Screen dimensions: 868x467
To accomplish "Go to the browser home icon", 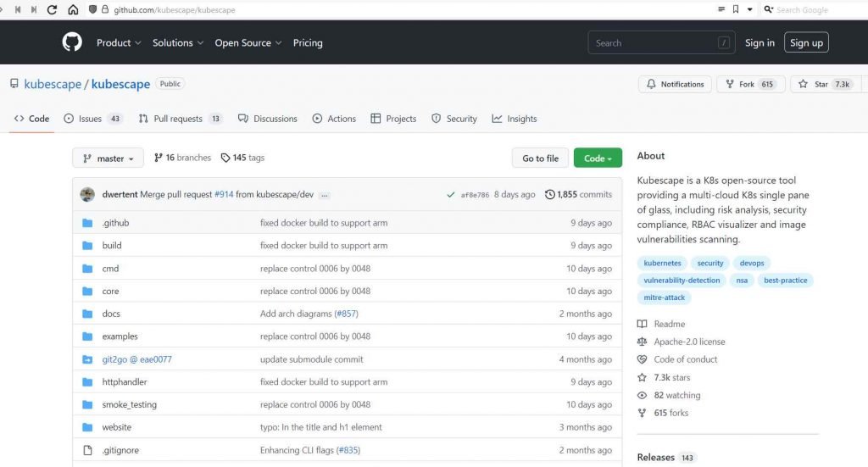I will tap(73, 9).
